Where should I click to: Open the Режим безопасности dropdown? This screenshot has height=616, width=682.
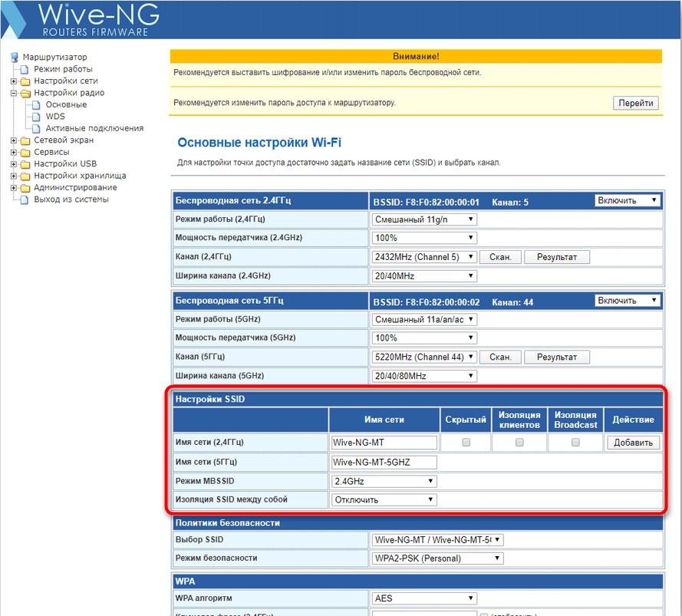click(437, 558)
